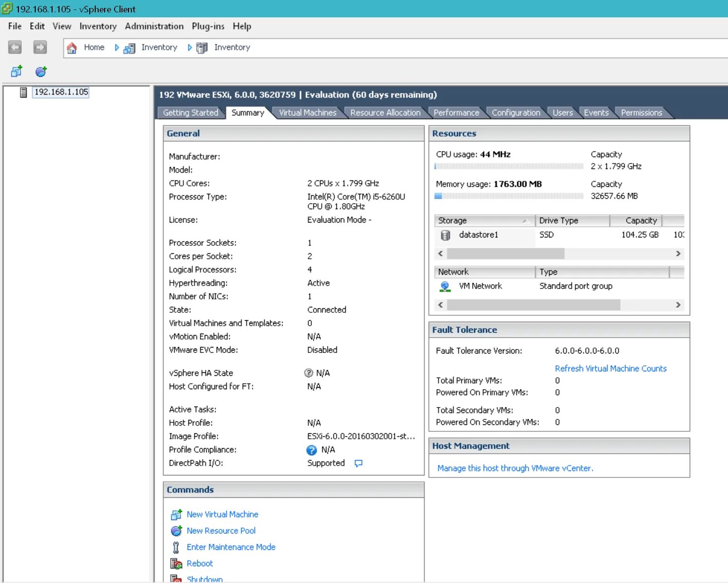Switch to the Virtual Machines tab

tap(307, 113)
